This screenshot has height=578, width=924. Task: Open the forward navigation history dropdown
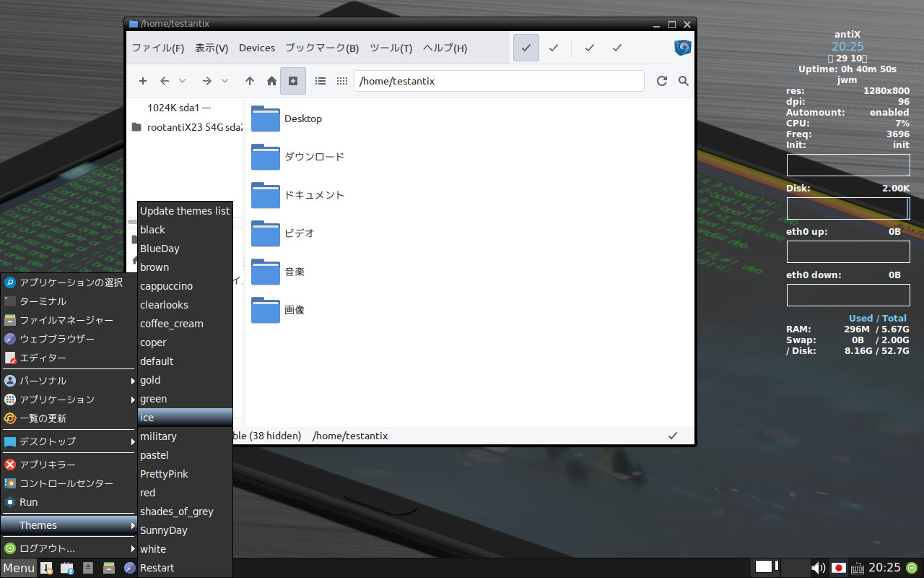coord(225,81)
